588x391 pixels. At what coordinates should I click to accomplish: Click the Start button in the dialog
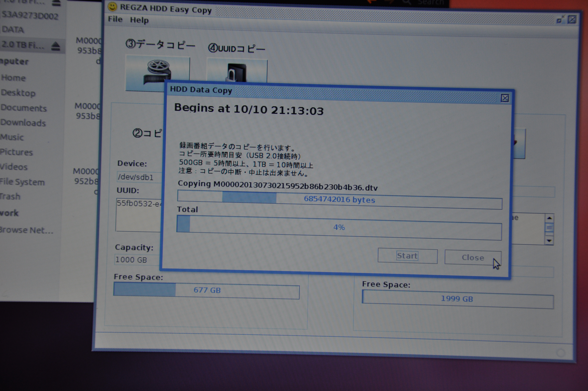407,256
